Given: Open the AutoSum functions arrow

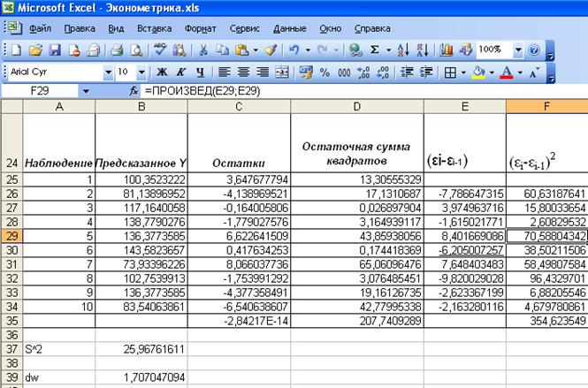Looking at the screenshot, I should (388, 50).
